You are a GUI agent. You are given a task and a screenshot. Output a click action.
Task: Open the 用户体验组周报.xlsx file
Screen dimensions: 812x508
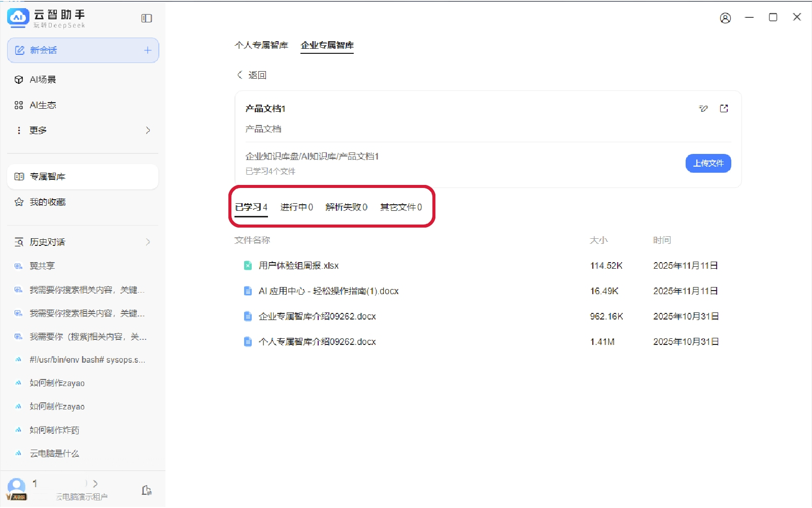click(298, 266)
